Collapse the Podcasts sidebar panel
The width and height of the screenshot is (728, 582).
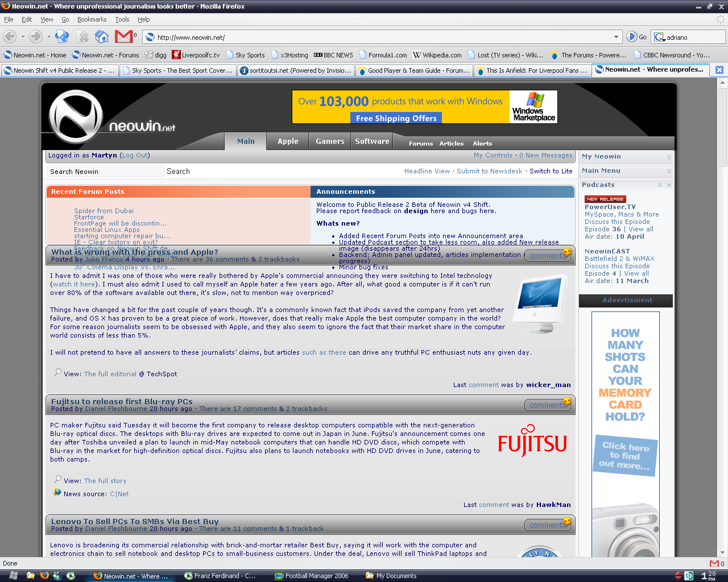coord(660,185)
